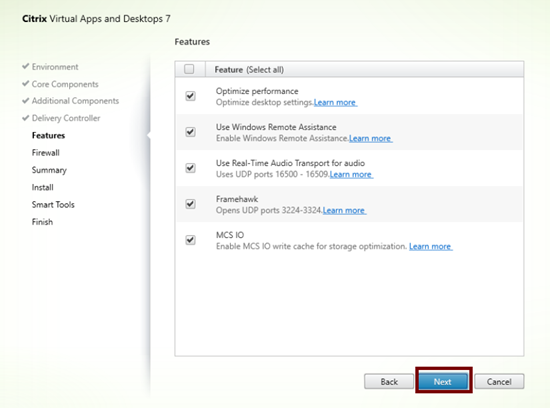This screenshot has height=408, width=550.
Task: Click the Citrix Virtual Apps and Desktops 7 title
Action: 96,19
